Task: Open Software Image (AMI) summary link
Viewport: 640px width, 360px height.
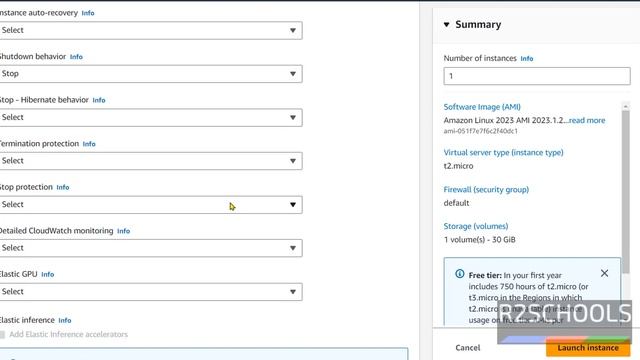Action: click(x=482, y=107)
